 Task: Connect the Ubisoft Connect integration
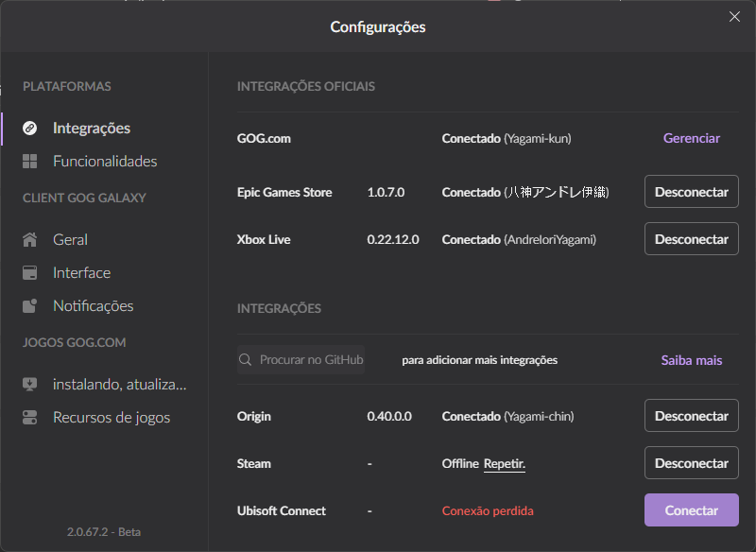(x=692, y=510)
